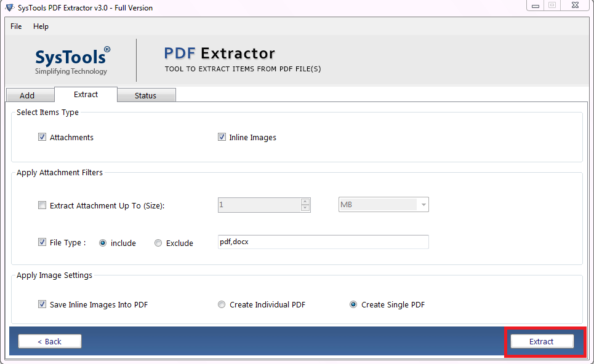The image size is (594, 364).
Task: Switch to the Add tab
Action: (x=30, y=95)
